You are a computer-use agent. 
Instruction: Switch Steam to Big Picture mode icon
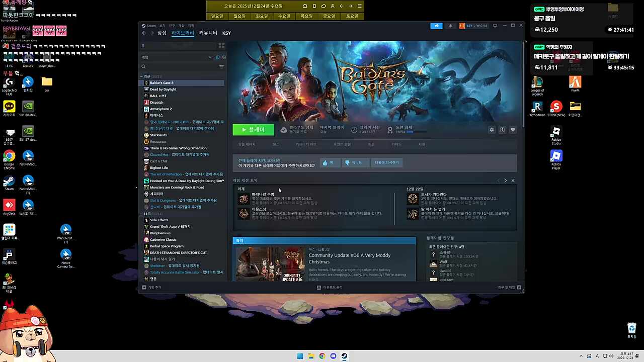pyautogui.click(x=495, y=26)
